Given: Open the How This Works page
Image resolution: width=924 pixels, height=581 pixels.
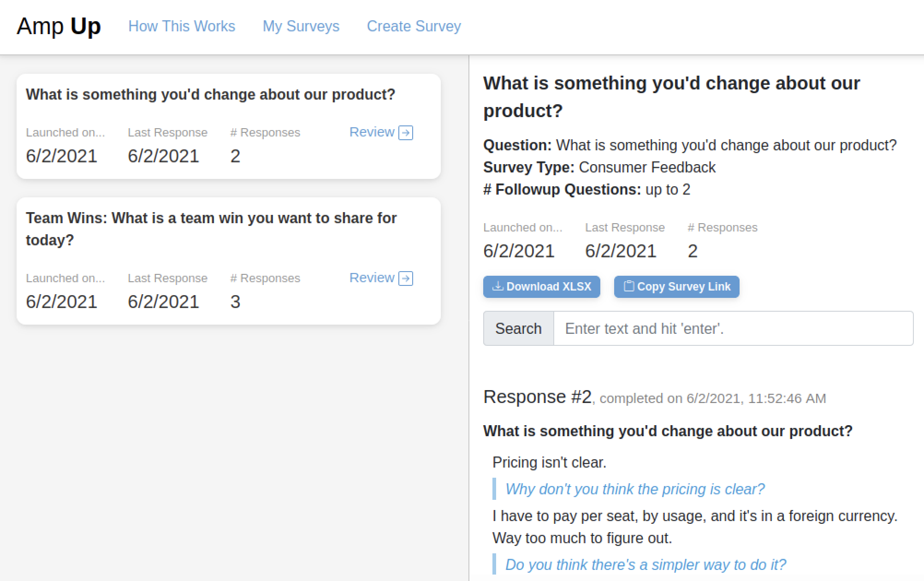Looking at the screenshot, I should point(182,26).
